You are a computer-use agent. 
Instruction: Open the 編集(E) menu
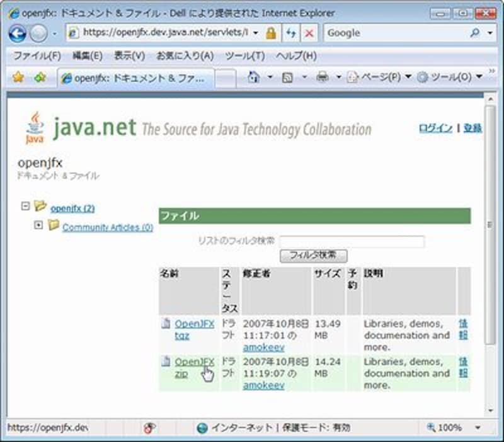click(x=88, y=56)
